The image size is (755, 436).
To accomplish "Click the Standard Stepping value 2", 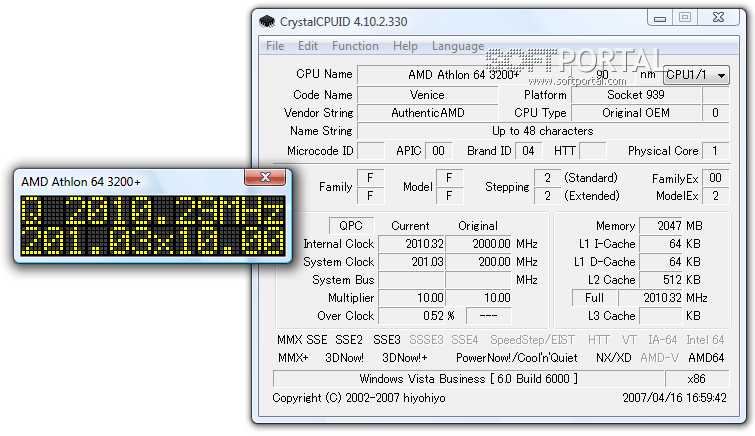I will pos(547,178).
